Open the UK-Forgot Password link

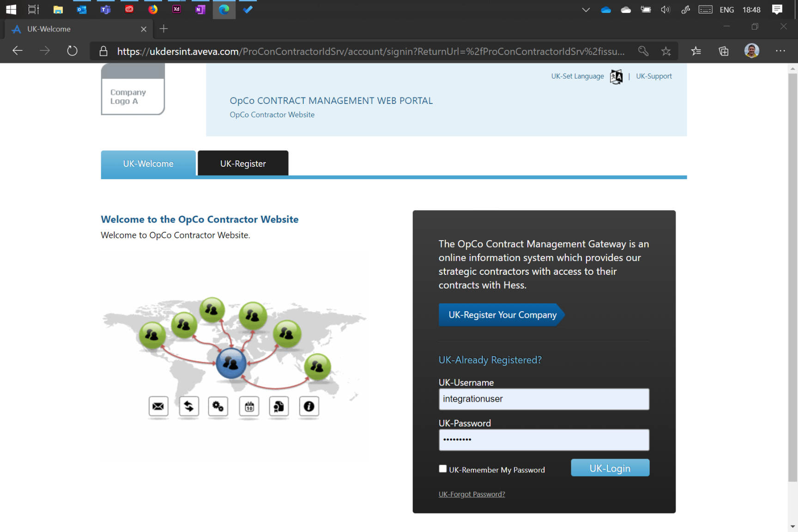tap(472, 494)
